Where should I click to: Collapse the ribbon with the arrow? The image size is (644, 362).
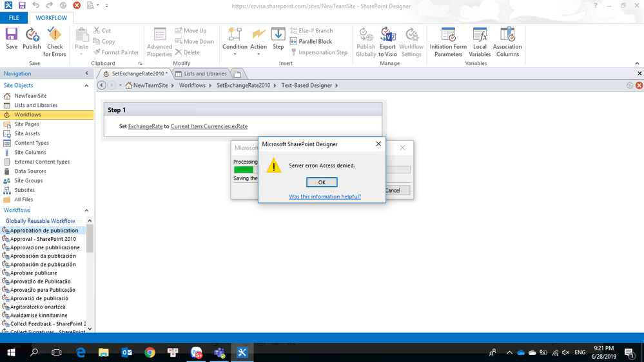pyautogui.click(x=637, y=63)
